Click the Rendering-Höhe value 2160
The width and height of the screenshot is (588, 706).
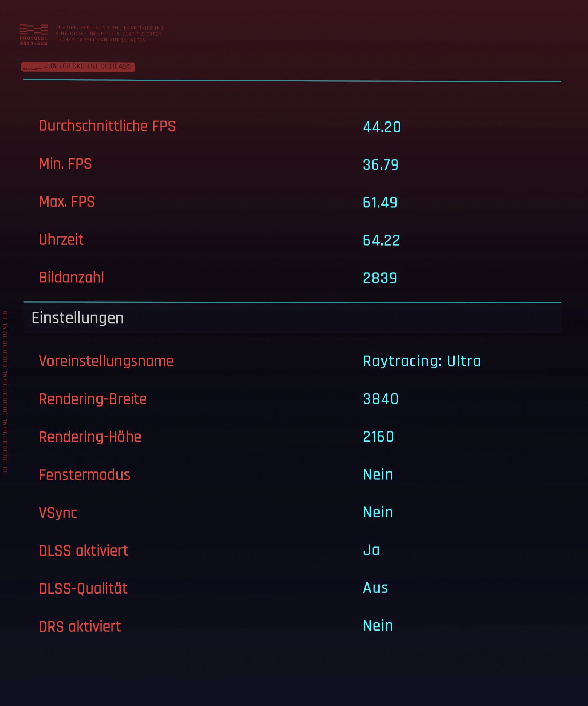point(378,437)
